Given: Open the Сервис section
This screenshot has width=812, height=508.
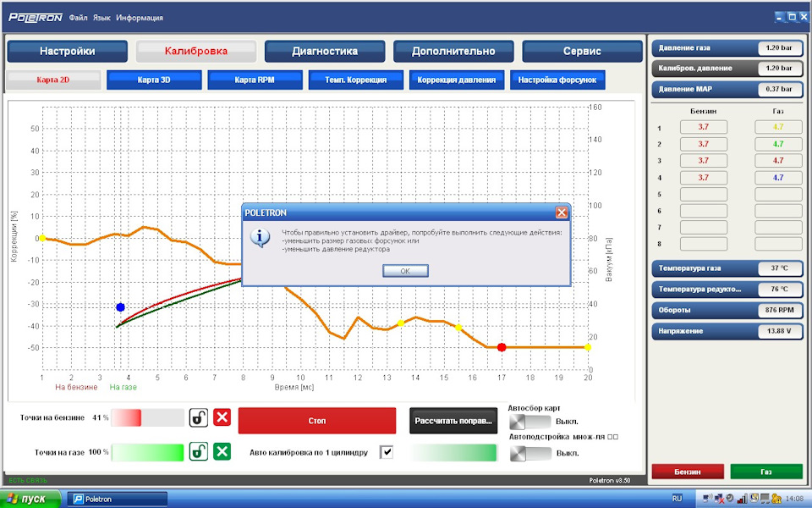Looking at the screenshot, I should [582, 52].
